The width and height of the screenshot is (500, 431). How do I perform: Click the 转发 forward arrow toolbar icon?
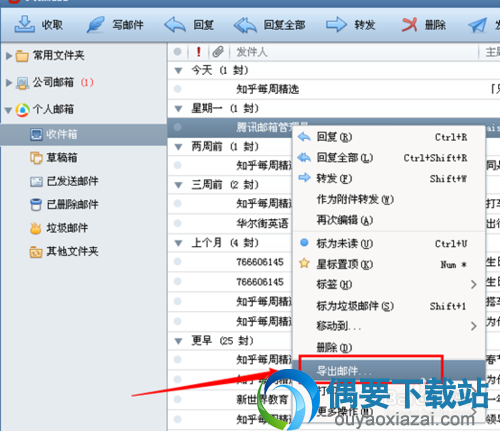point(336,25)
